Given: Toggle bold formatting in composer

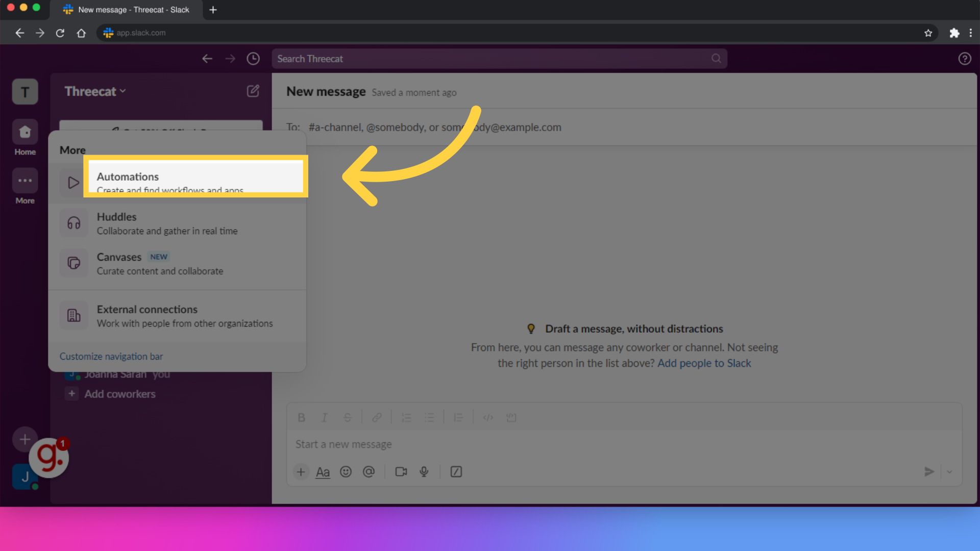Looking at the screenshot, I should click(x=302, y=418).
